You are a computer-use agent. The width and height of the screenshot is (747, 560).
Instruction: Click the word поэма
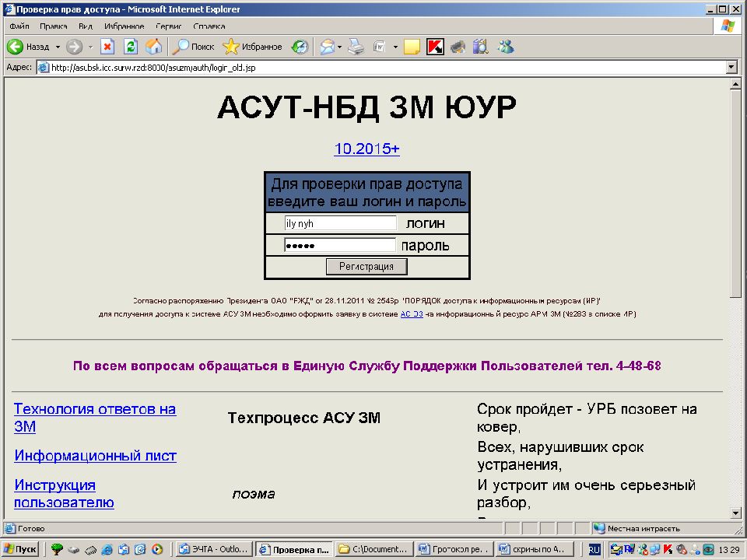[x=254, y=494]
